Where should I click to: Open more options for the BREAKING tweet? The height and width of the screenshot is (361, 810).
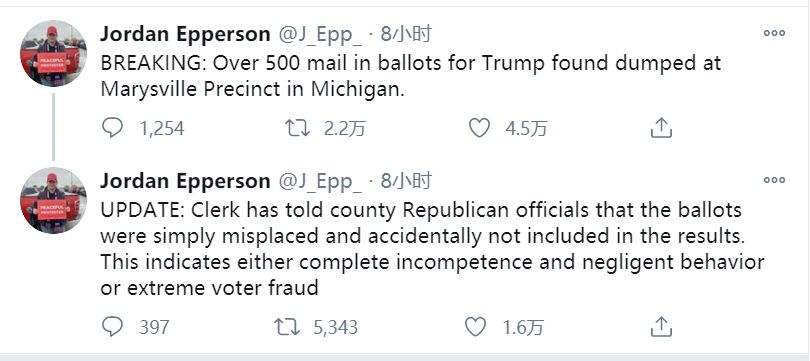click(x=774, y=33)
